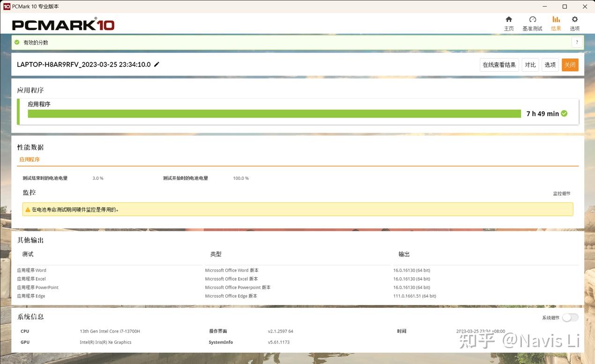The image size is (595, 364).
Task: Click the 13th Gen Intel Core i7-13700H text
Action: (110, 331)
